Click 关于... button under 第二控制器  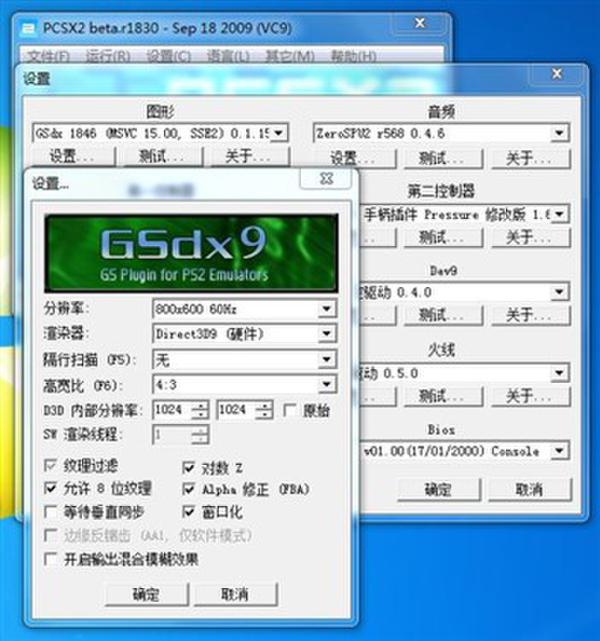[531, 237]
